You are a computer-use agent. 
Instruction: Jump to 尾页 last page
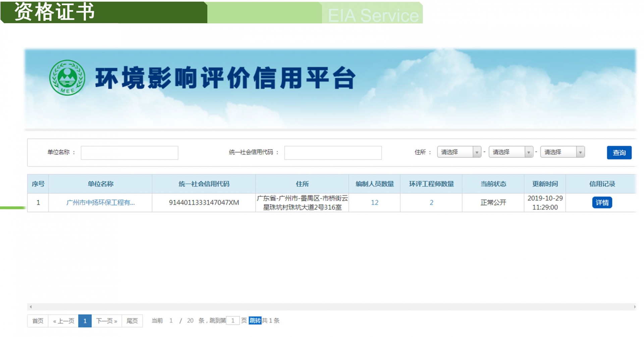pyautogui.click(x=132, y=321)
